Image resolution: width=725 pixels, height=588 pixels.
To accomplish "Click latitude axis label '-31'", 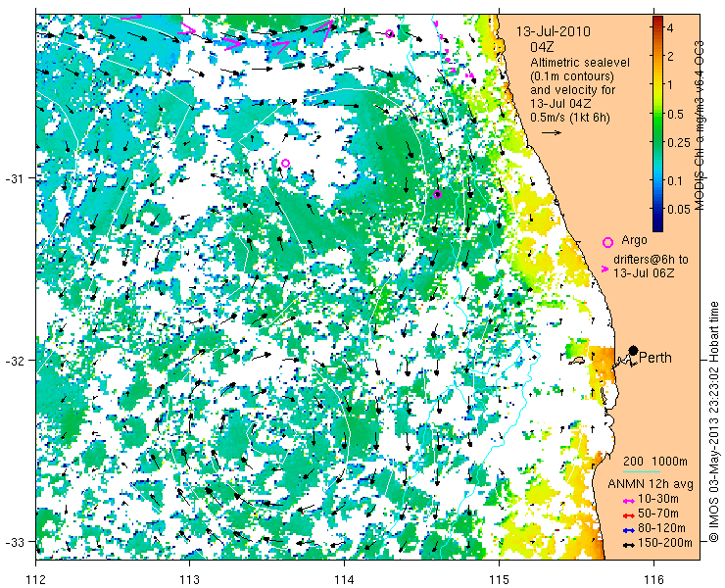I will [14, 178].
